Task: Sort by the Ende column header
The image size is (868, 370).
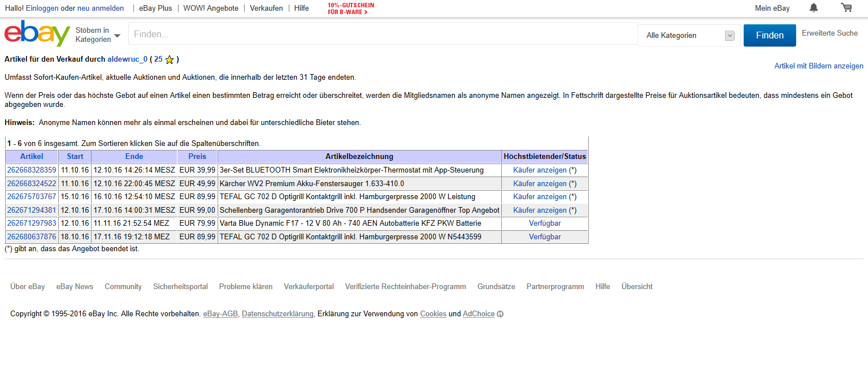Action: 134,157
